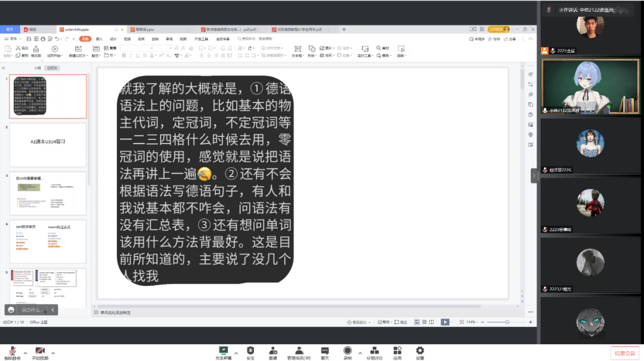Click the mute microphone icon
This screenshot has height=361, width=644.
click(x=11, y=350)
